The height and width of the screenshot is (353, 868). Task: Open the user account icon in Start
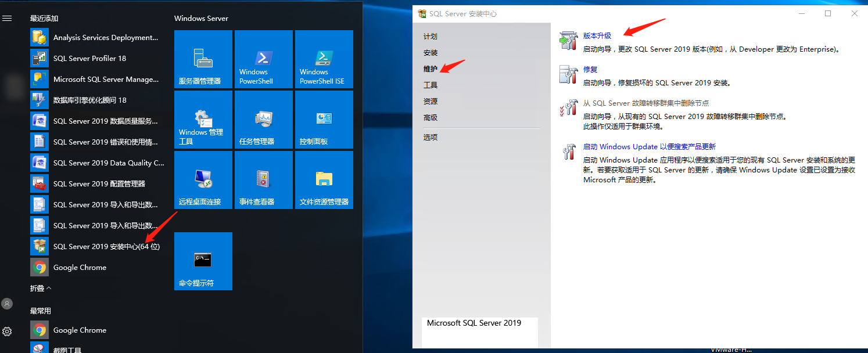click(7, 304)
